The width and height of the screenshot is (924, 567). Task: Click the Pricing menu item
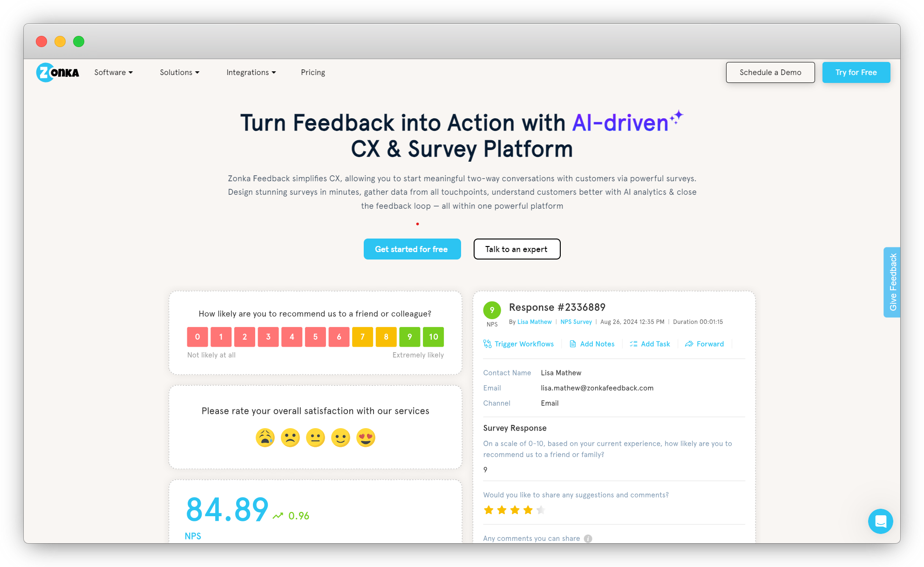pos(313,72)
